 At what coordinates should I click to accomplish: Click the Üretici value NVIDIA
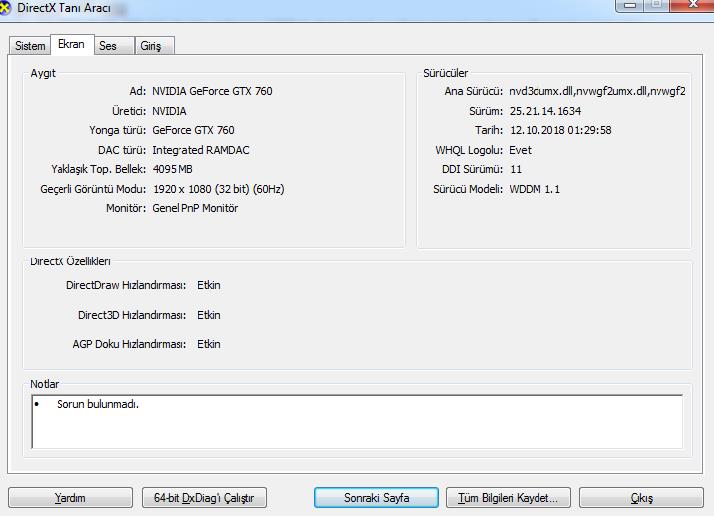169,111
